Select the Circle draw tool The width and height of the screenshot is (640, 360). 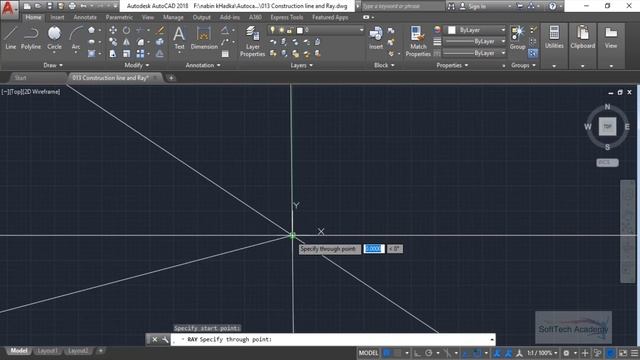(54, 38)
